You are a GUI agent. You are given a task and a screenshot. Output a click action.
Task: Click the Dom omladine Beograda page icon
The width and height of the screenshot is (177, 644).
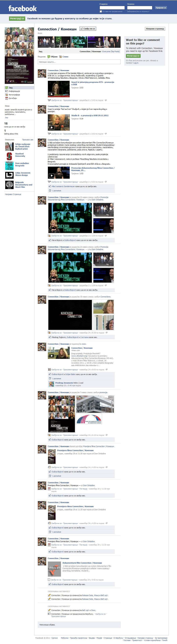tap(9, 165)
